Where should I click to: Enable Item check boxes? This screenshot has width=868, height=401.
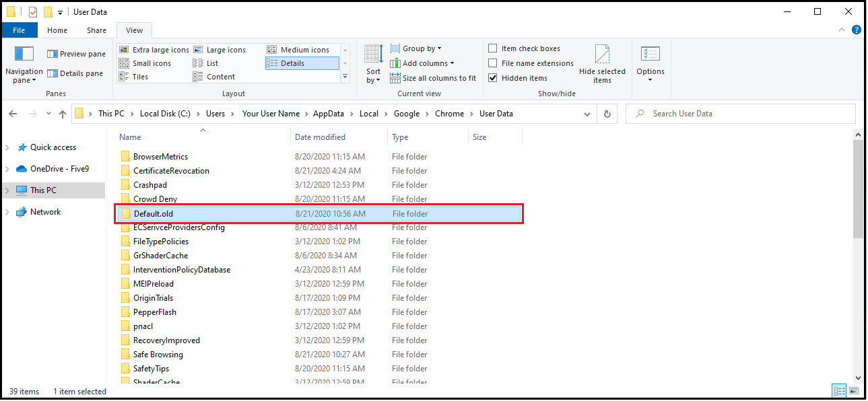[x=493, y=48]
